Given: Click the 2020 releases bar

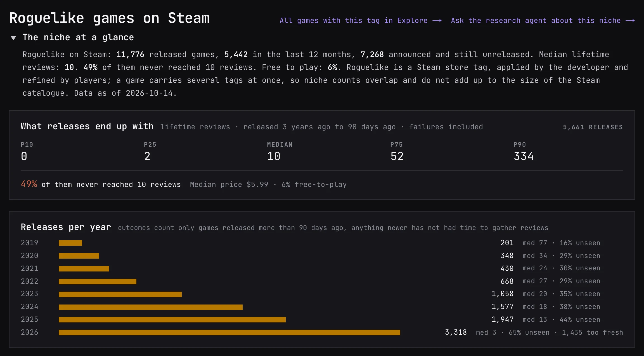Looking at the screenshot, I should 79,256.
